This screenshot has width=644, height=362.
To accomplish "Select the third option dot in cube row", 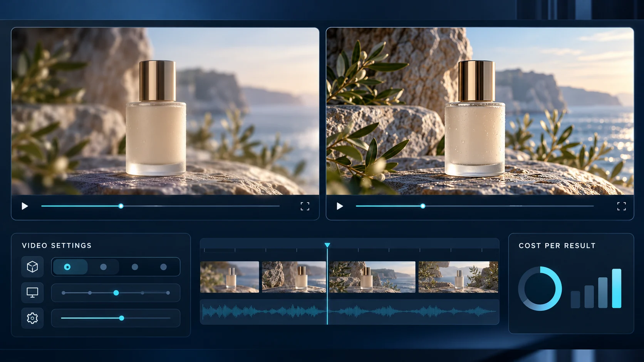I will (x=135, y=267).
